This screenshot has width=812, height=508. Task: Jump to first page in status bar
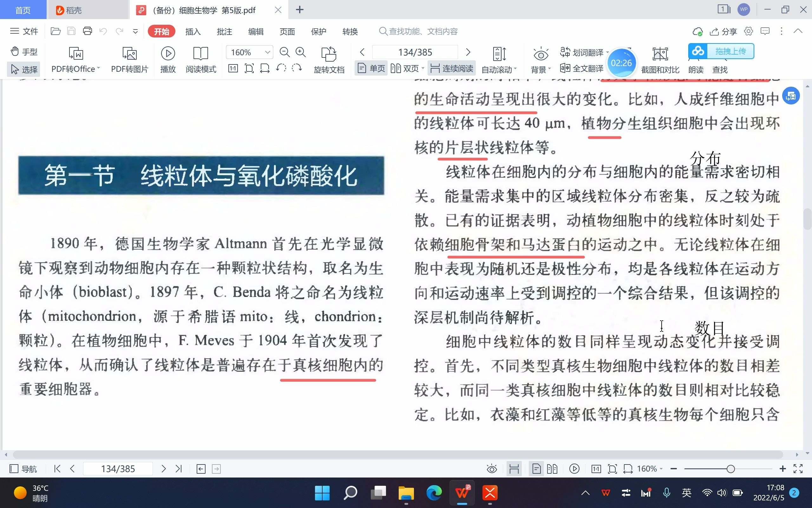click(57, 469)
